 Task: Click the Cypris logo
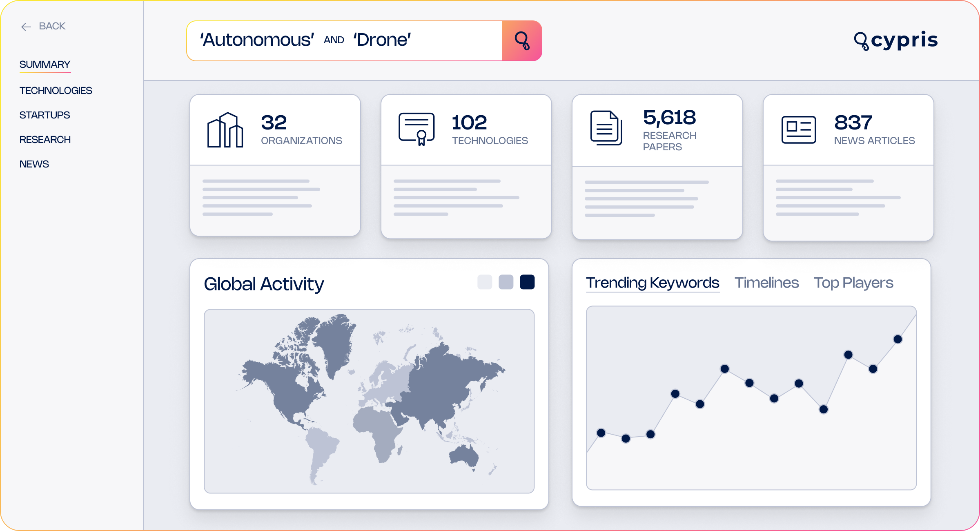[896, 40]
